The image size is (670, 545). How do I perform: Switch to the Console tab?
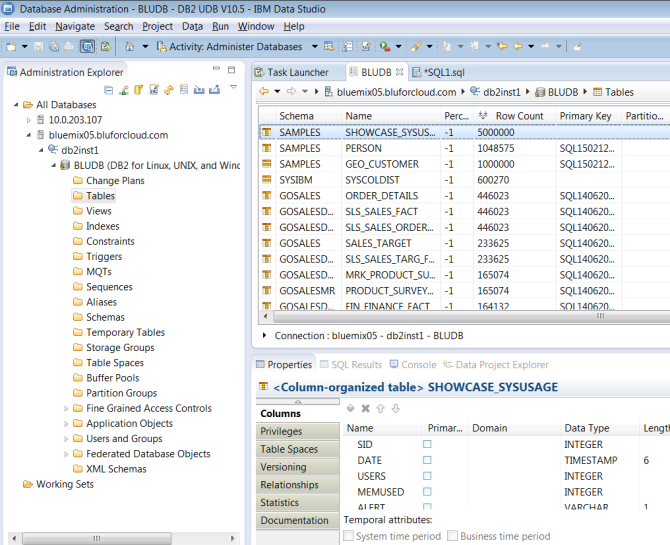coord(413,365)
